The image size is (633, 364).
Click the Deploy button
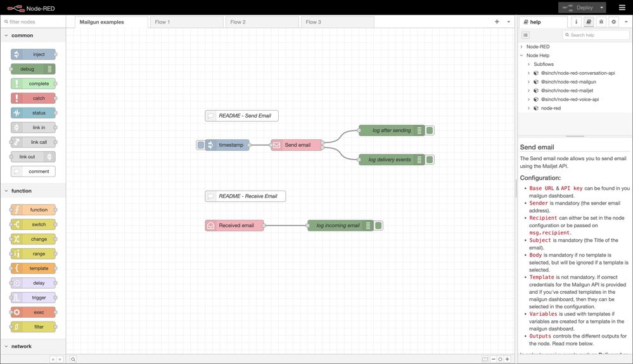[578, 8]
